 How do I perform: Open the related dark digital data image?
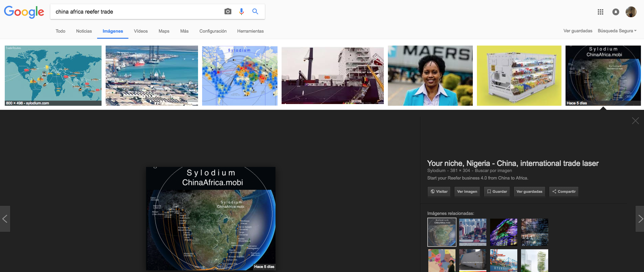click(535, 232)
